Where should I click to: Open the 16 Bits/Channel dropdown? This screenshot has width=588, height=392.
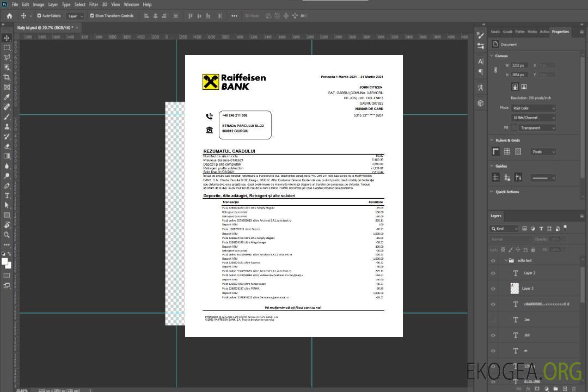coord(534,118)
